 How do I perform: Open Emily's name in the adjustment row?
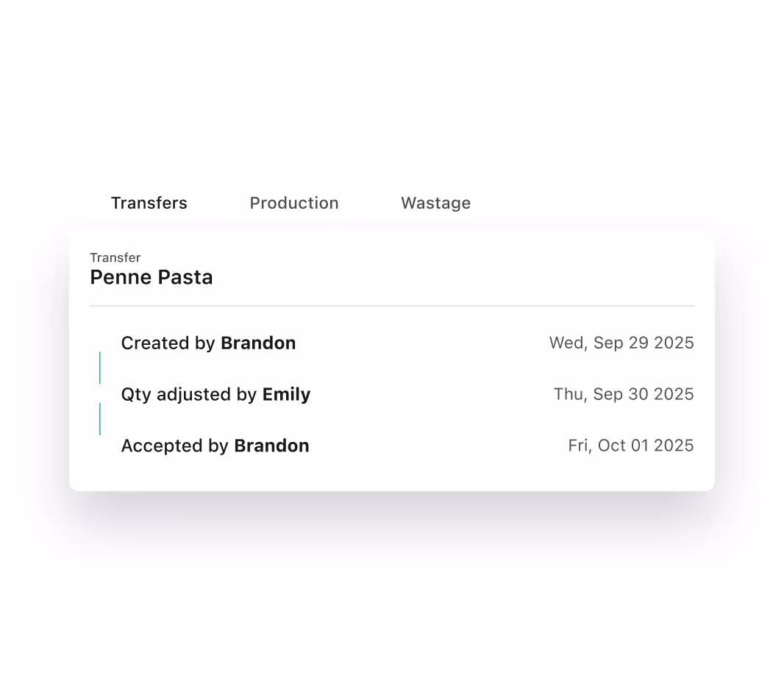(x=286, y=395)
